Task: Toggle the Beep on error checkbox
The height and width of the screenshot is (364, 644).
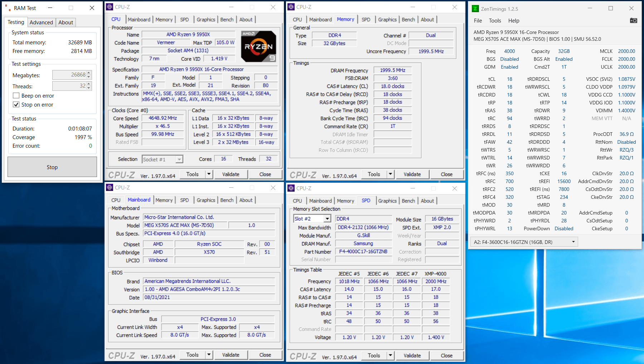Action: coord(16,95)
